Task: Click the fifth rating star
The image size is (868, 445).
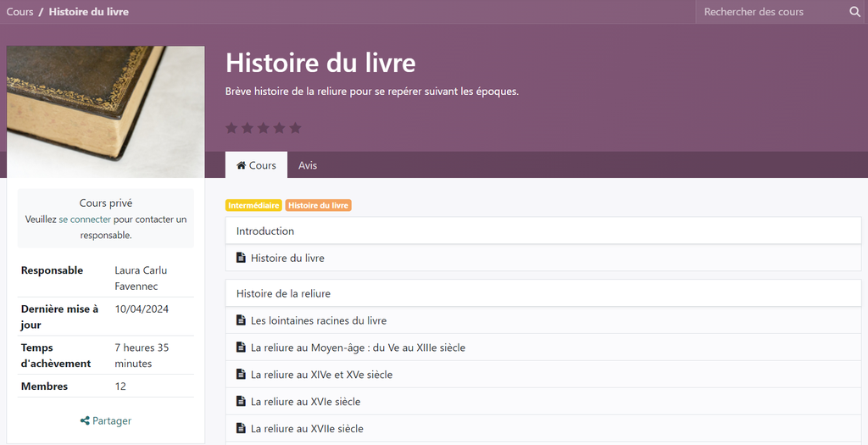Action: tap(296, 128)
